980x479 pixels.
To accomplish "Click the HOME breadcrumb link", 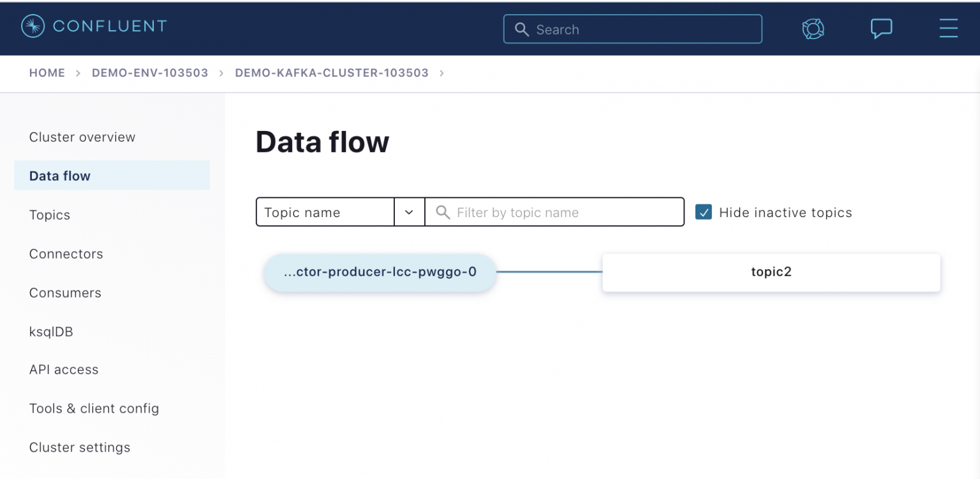I will pyautogui.click(x=47, y=73).
